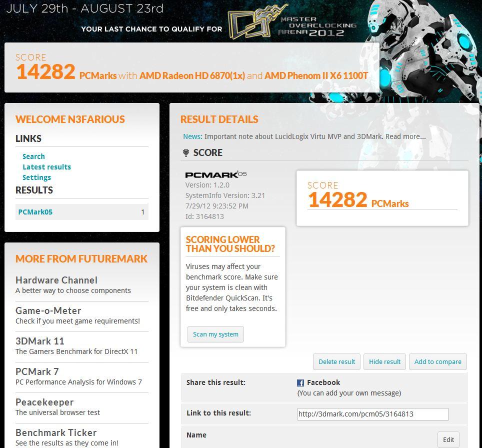
Task: Open Hardware Channel link
Action: point(56,280)
